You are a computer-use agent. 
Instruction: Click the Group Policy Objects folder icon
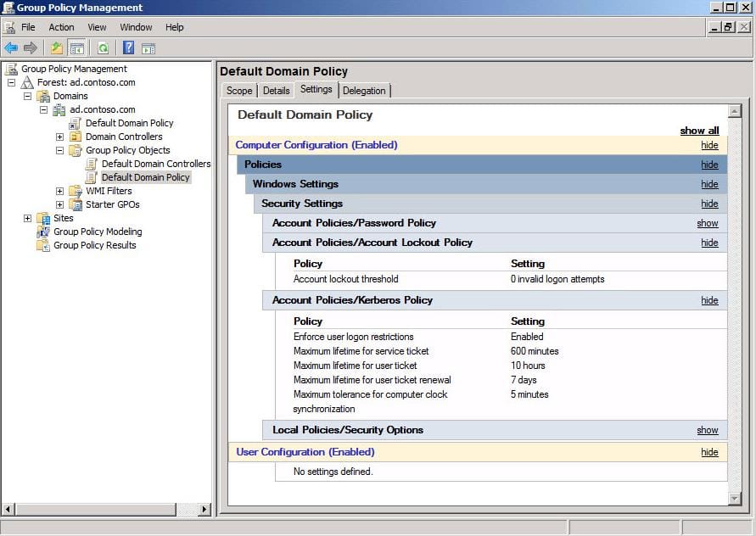(76, 150)
